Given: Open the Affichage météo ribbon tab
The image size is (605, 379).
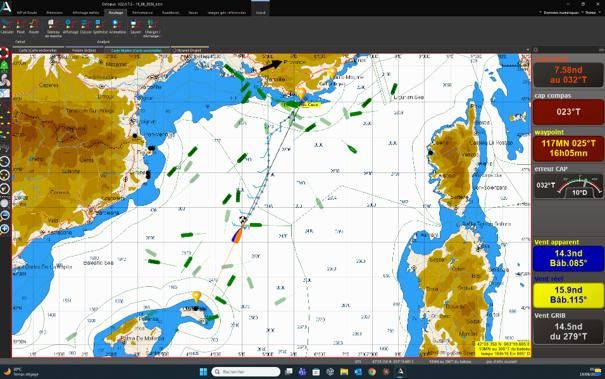Looking at the screenshot, I should (x=86, y=13).
